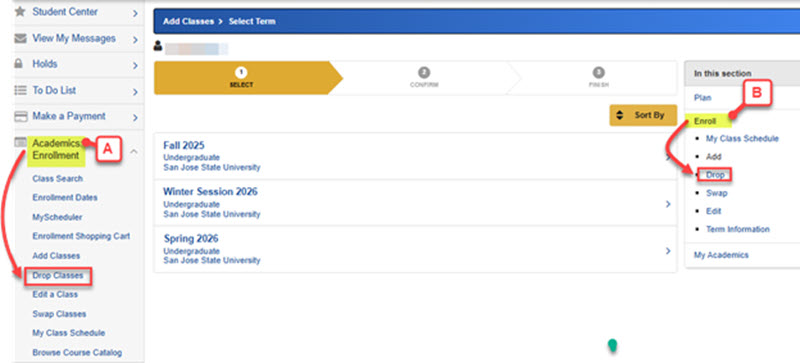800x363 pixels.
Task: Click the Sort By arrows icon
Action: click(x=620, y=115)
